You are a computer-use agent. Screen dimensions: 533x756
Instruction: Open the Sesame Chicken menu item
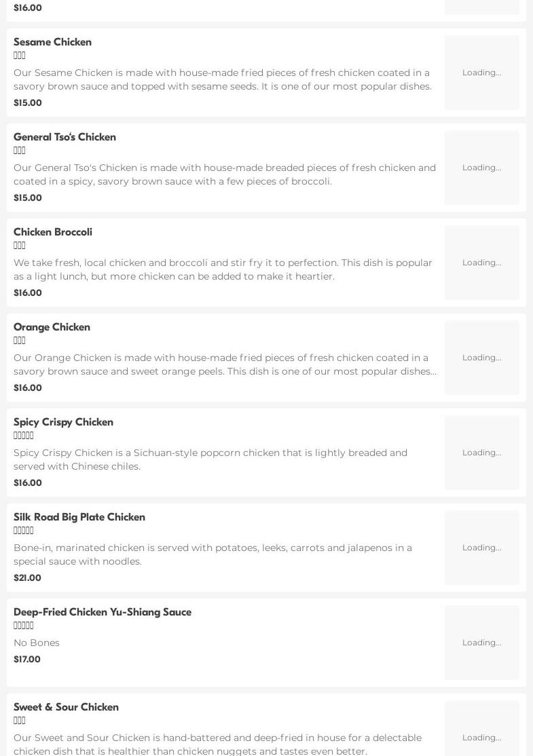52,42
